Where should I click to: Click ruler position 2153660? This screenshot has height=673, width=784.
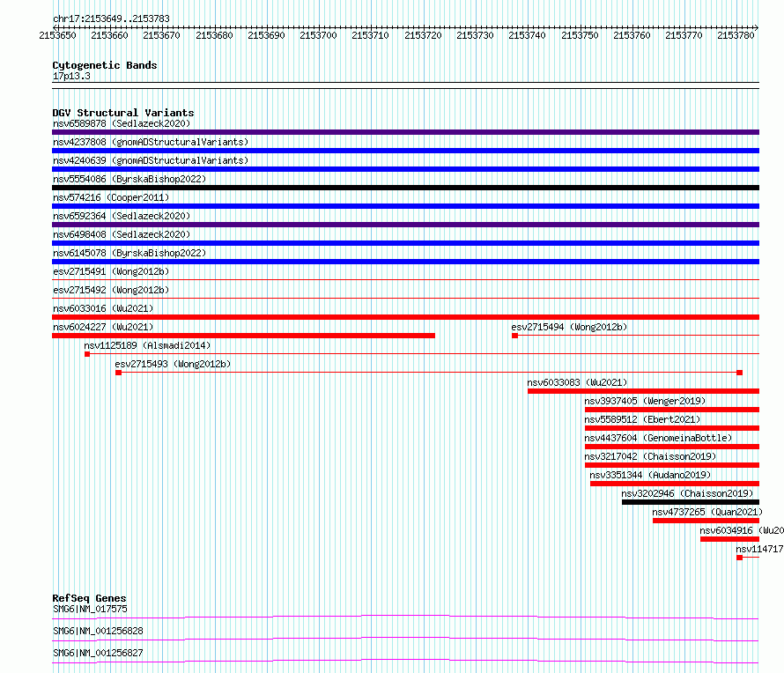pos(109,35)
